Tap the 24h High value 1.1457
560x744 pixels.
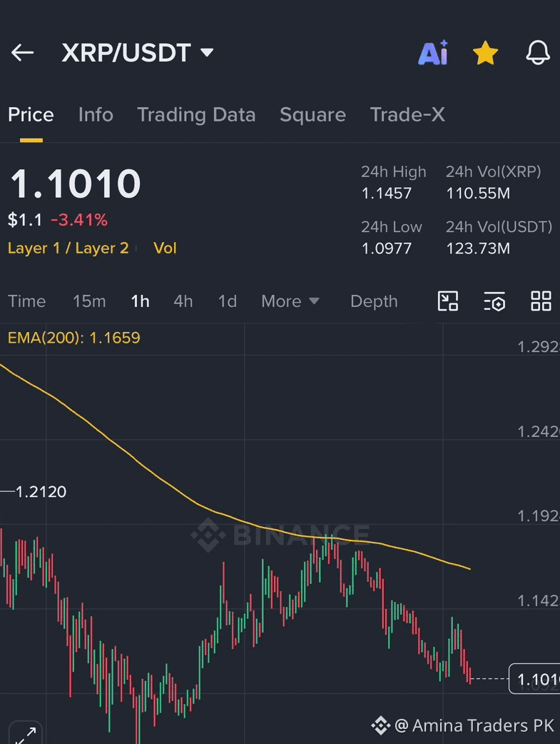(x=387, y=193)
